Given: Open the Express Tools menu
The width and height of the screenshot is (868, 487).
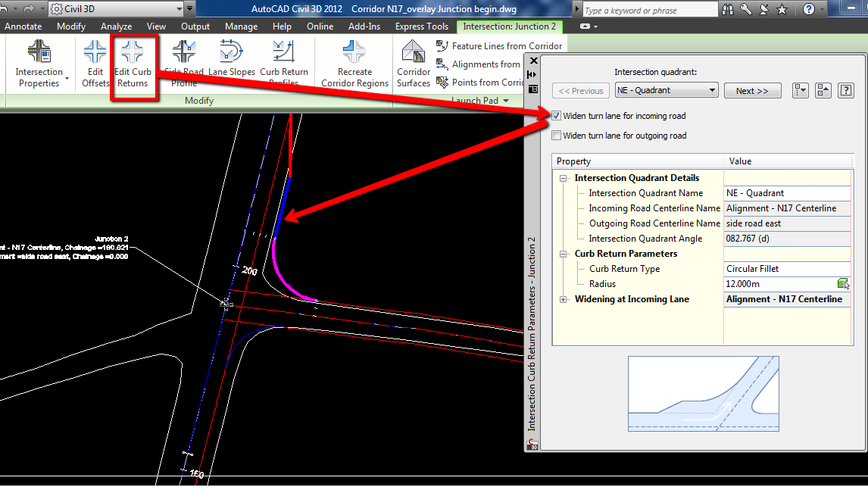Looking at the screenshot, I should 421,26.
